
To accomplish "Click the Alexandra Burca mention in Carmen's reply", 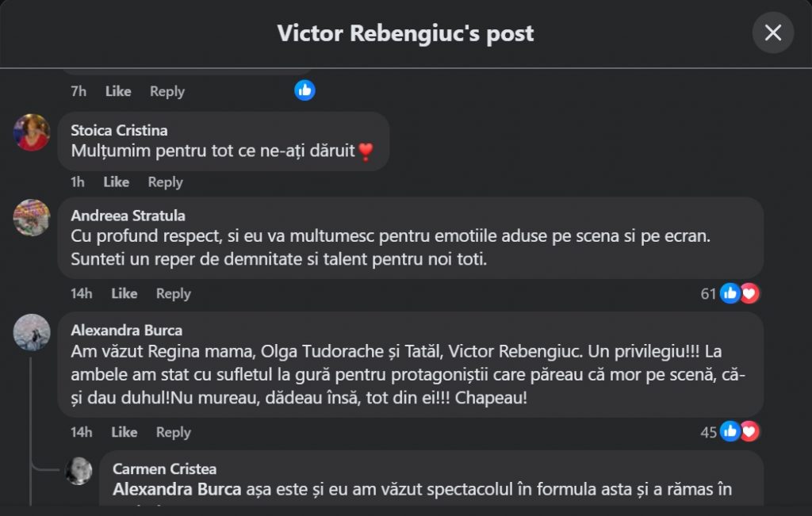I will [177, 490].
